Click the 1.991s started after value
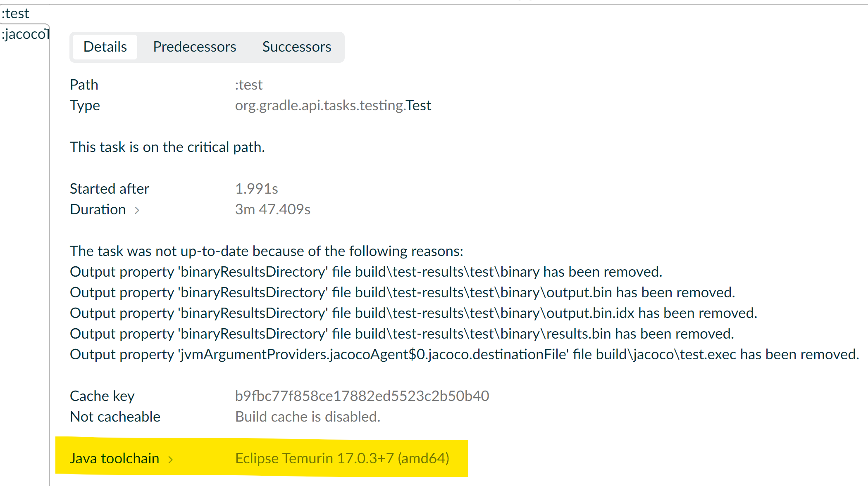The image size is (868, 486). pos(256,189)
